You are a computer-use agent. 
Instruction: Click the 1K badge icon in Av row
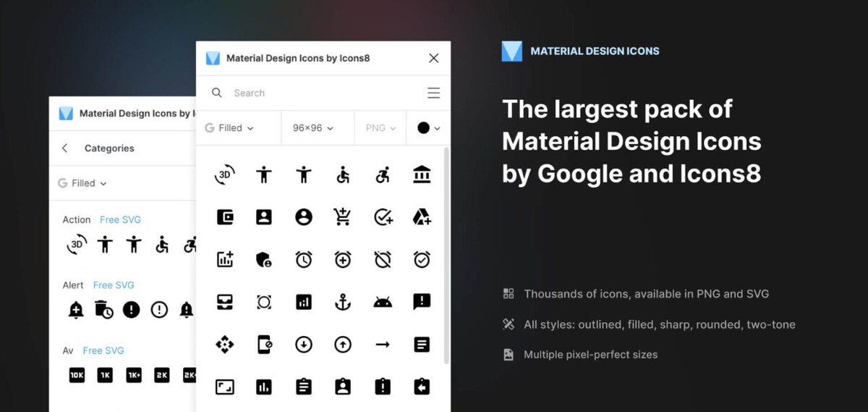(105, 375)
